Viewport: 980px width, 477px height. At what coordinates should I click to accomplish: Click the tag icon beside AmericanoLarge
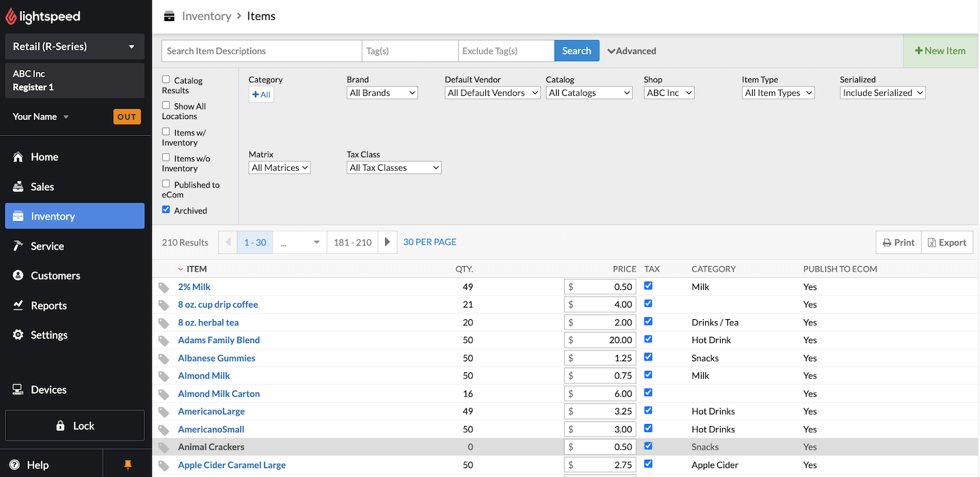tap(163, 412)
